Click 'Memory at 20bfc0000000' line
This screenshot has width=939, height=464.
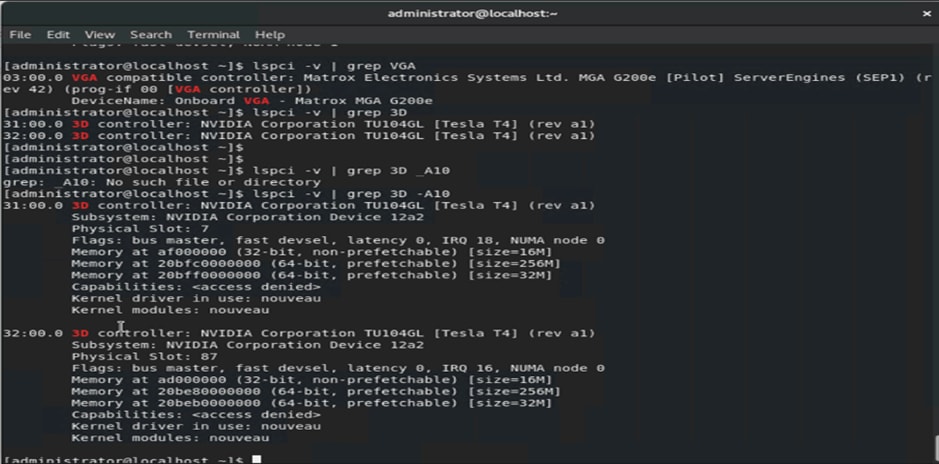point(316,263)
